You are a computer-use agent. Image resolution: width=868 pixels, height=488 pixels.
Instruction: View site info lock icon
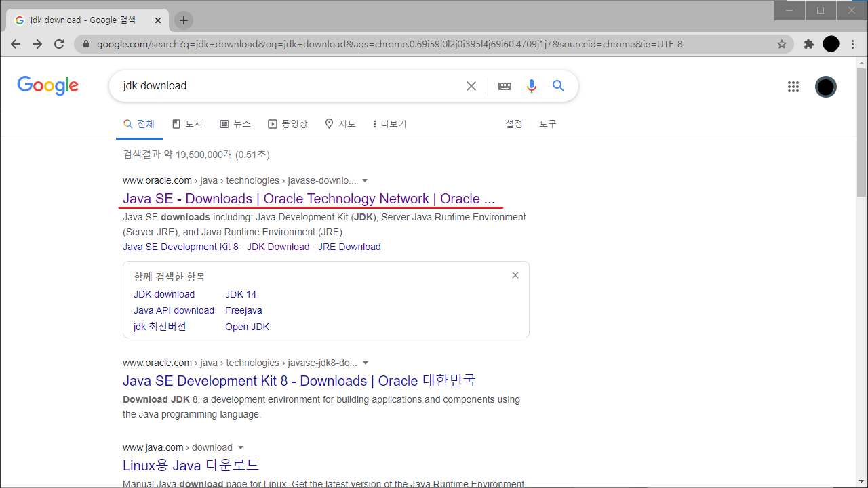[x=85, y=44]
